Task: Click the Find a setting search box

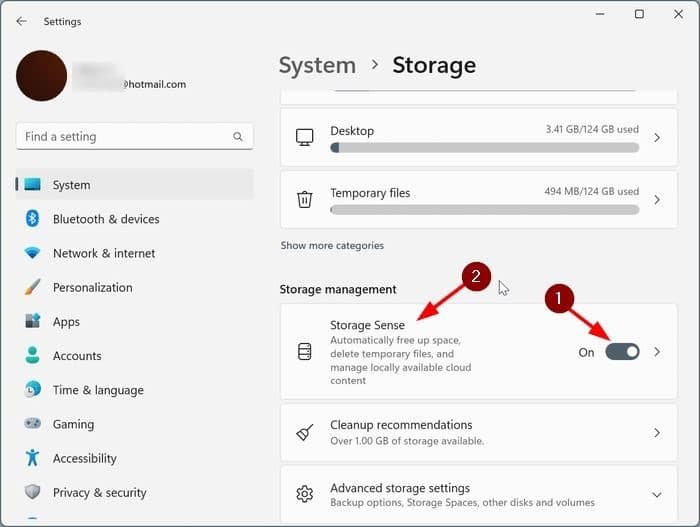Action: pyautogui.click(x=135, y=137)
